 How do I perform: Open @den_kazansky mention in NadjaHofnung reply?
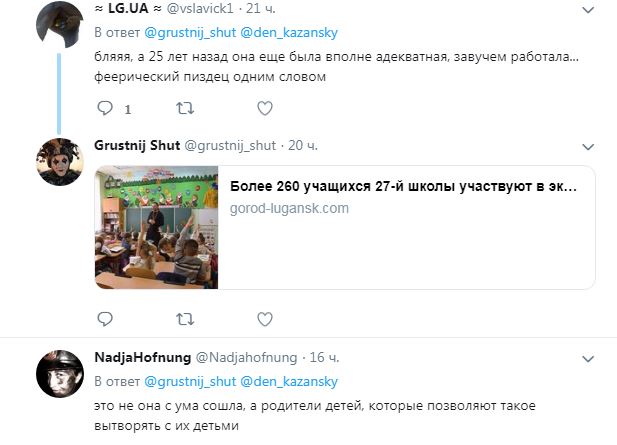click(289, 382)
